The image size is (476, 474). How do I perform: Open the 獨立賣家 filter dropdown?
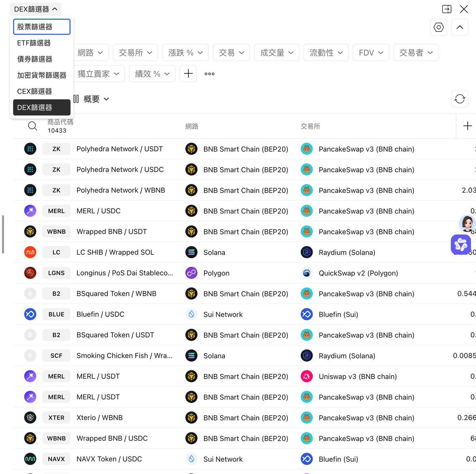coord(98,74)
